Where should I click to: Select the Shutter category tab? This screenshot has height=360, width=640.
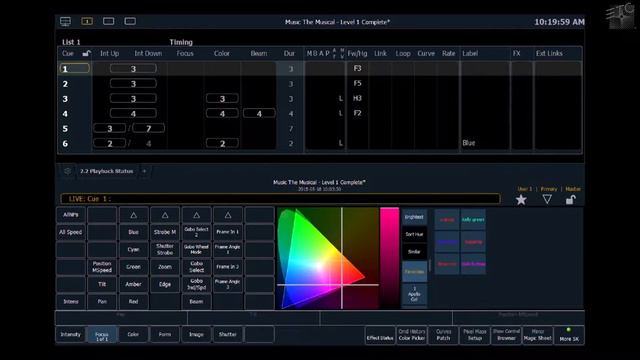coord(228,334)
